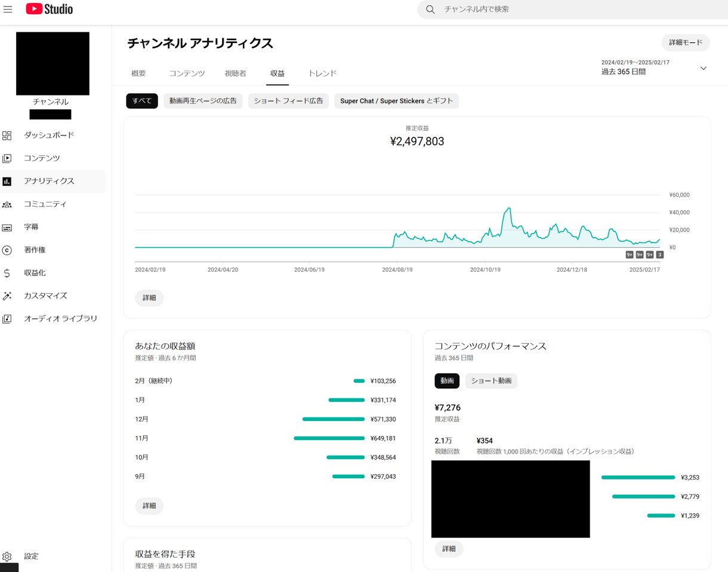Select the ショート動画 content chip
The image size is (728, 572).
pos(491,380)
